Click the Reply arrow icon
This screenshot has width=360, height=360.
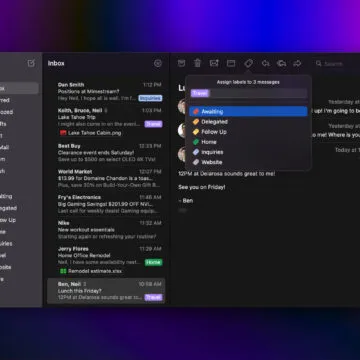(x=266, y=63)
